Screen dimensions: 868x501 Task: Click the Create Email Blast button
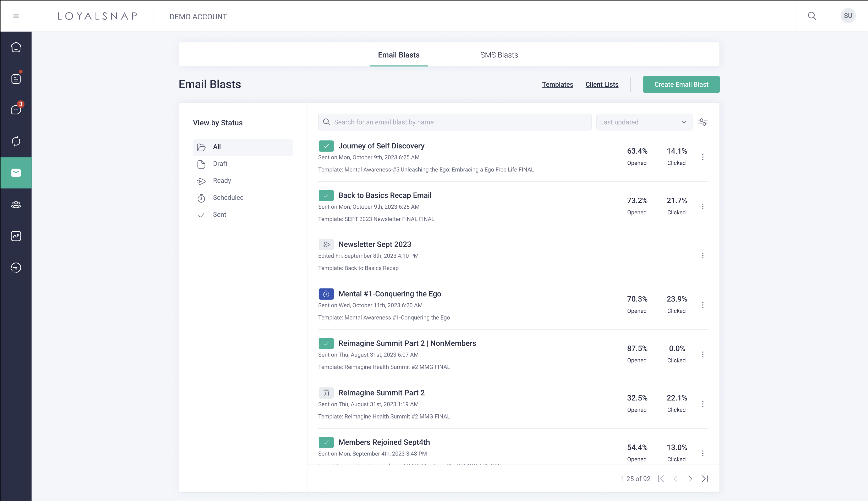pos(681,84)
